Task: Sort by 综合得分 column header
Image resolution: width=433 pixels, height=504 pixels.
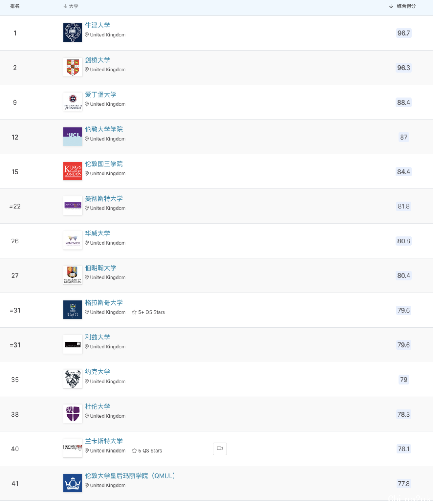Action: [x=402, y=6]
